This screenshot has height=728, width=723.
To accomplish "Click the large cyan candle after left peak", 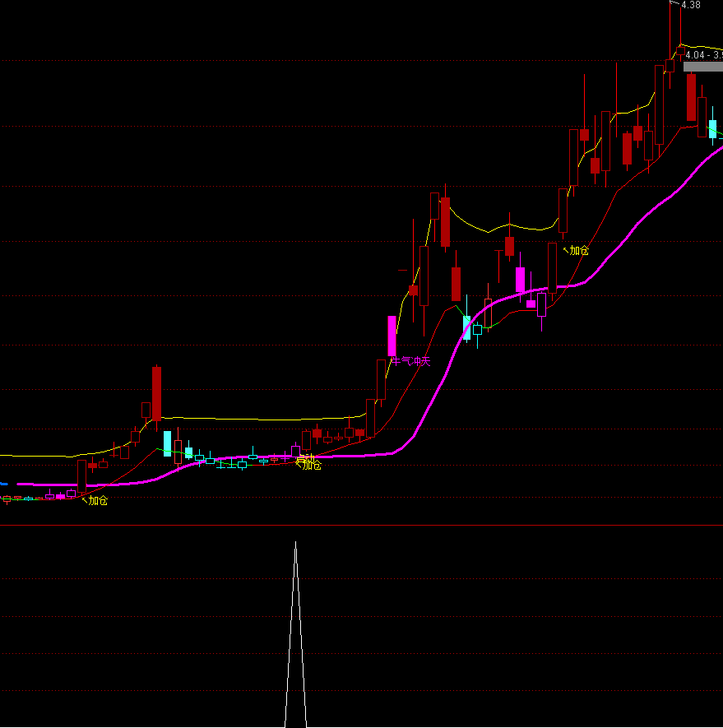I will click(x=168, y=443).
